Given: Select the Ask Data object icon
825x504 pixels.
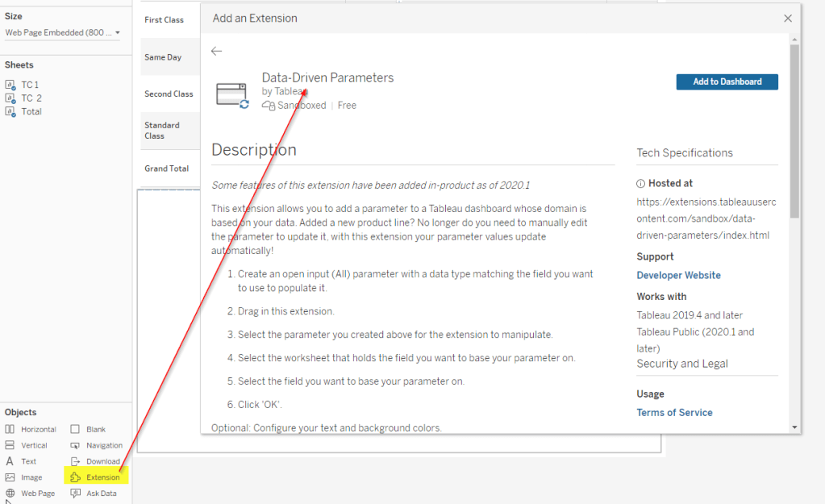Looking at the screenshot, I should [75, 493].
